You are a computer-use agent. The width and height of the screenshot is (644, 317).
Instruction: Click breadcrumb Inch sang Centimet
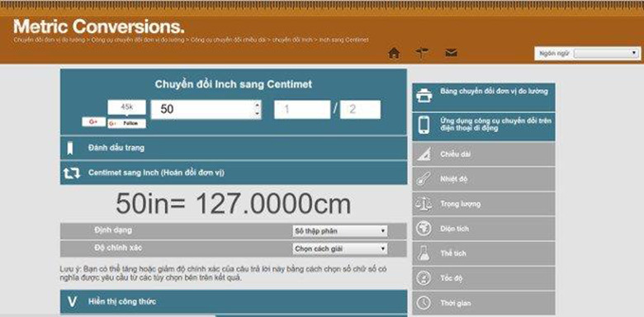[343, 40]
